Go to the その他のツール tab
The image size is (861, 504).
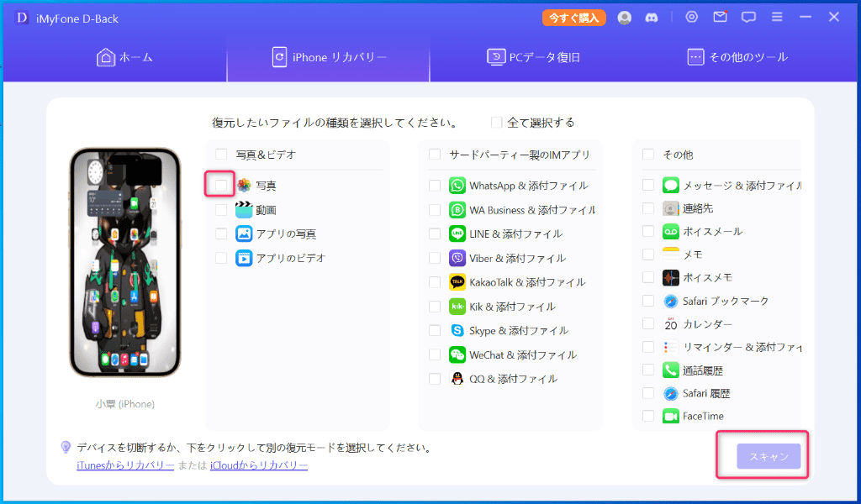coord(737,57)
